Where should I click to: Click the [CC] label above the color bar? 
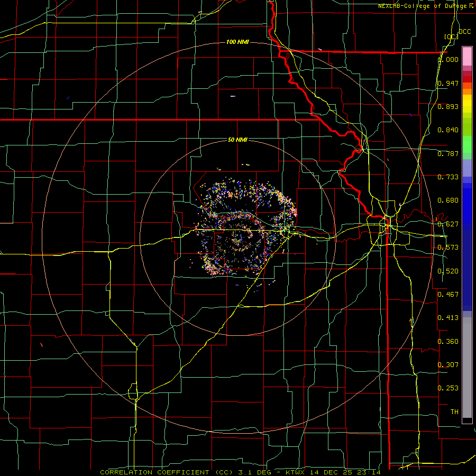coord(451,36)
